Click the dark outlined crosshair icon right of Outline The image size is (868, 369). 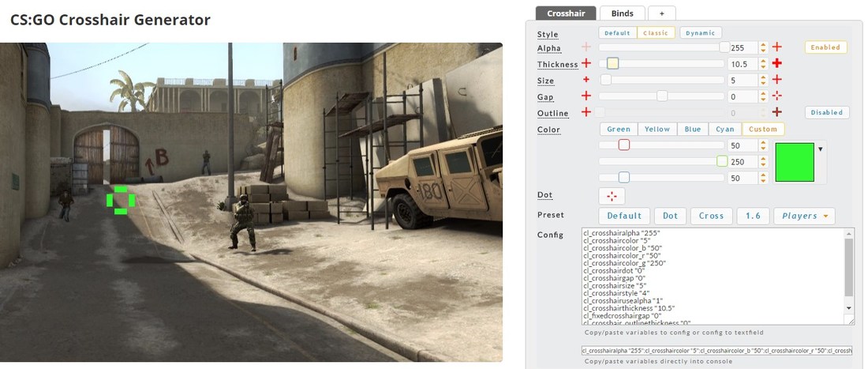[x=777, y=112]
